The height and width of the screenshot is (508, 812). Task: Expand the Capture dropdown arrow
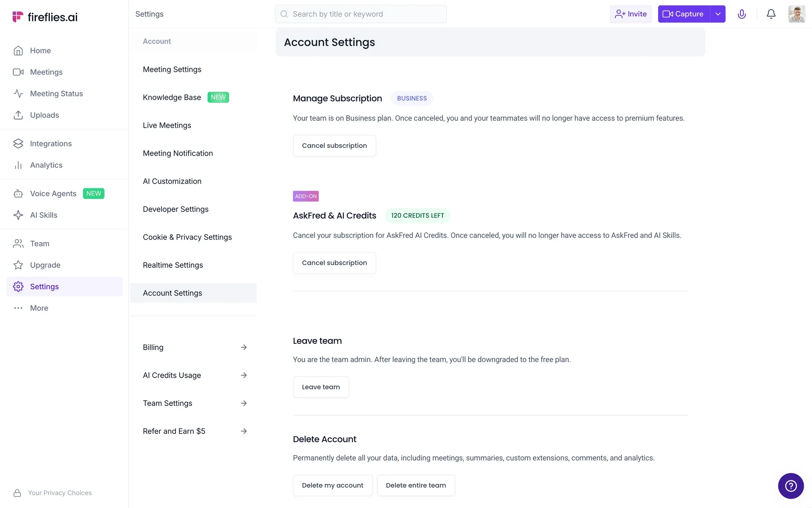[x=718, y=14]
